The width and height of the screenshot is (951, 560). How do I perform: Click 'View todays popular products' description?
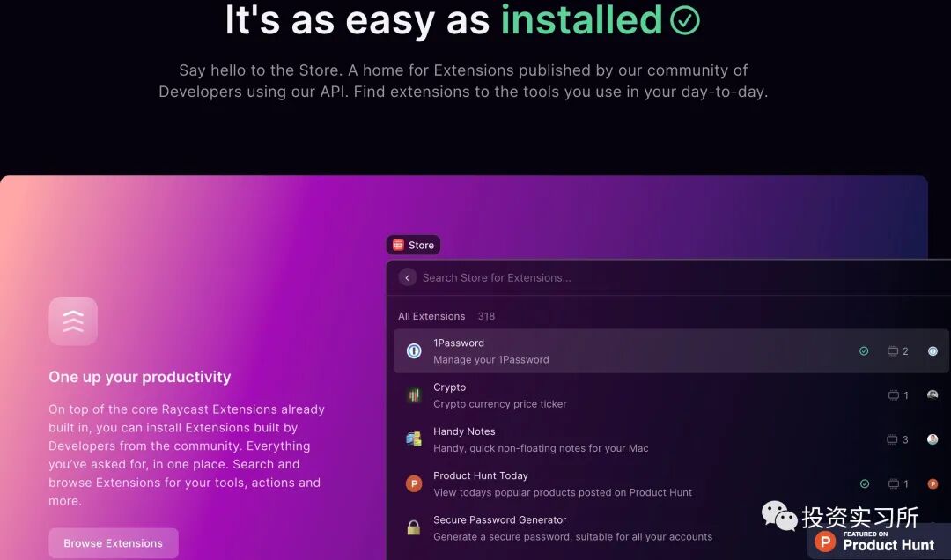point(562,493)
